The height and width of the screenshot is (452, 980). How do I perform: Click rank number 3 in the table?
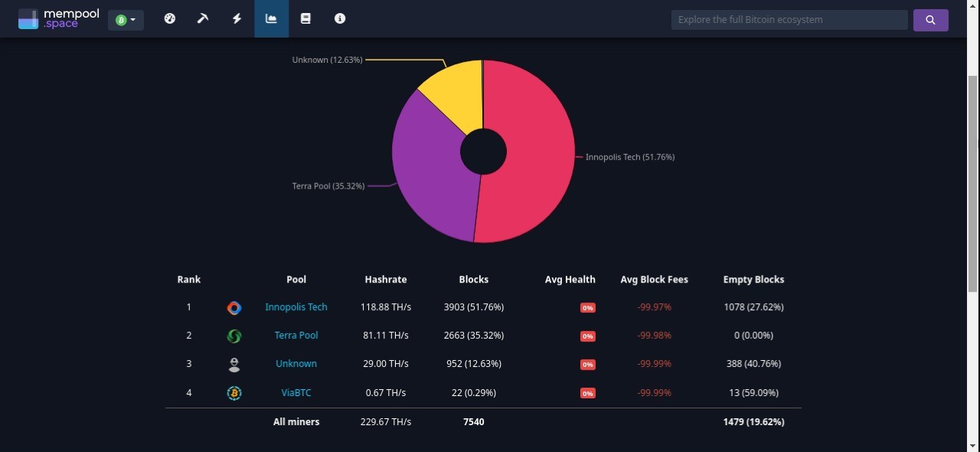[x=189, y=364]
